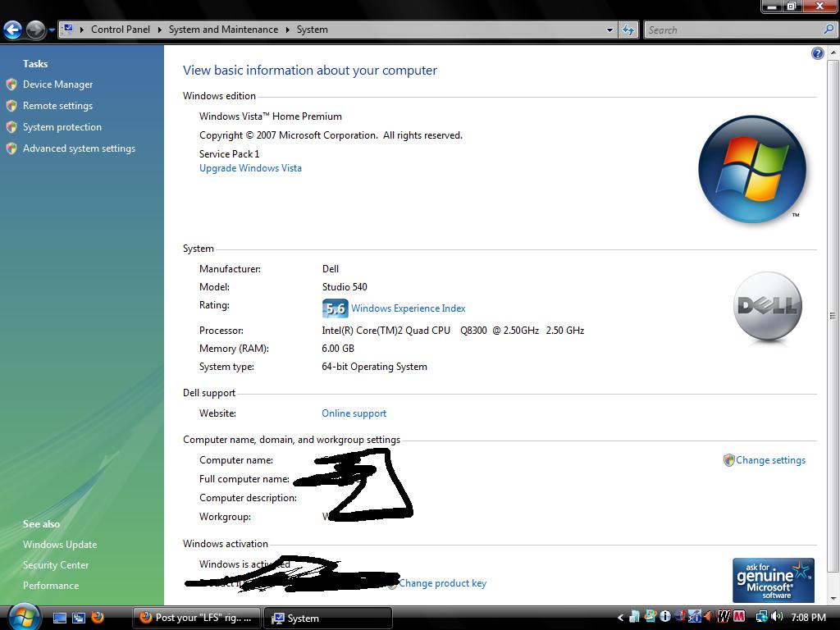
Task: Click the shield icon beside System protection
Action: click(11, 127)
